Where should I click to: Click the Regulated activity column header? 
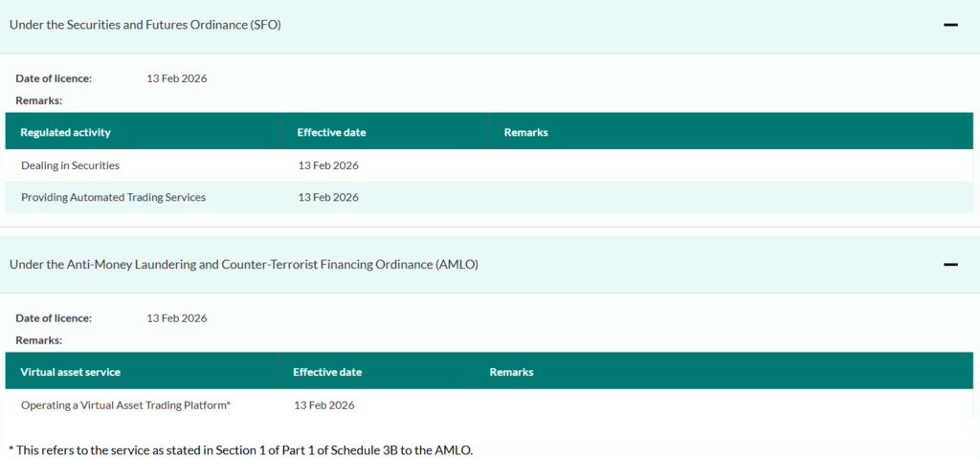tap(66, 133)
